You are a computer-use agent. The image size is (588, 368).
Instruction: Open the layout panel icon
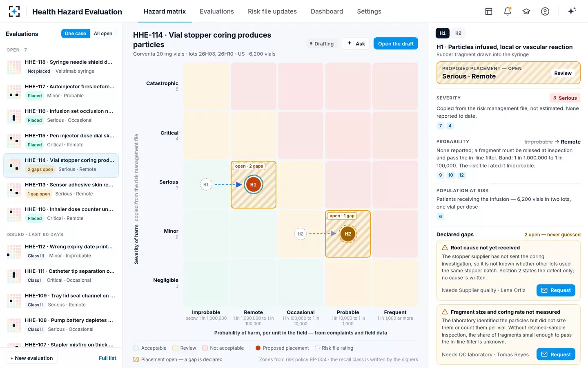(x=489, y=11)
